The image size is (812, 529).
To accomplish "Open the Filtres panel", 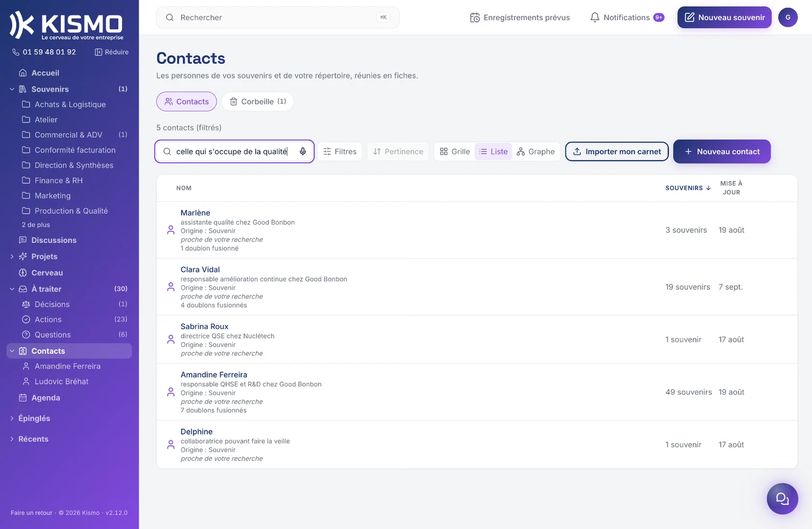I will [340, 151].
